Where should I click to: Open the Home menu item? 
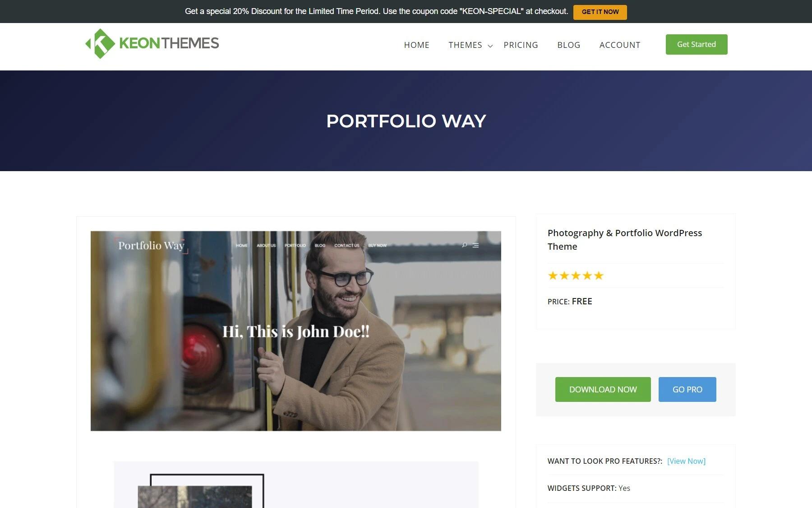click(416, 45)
